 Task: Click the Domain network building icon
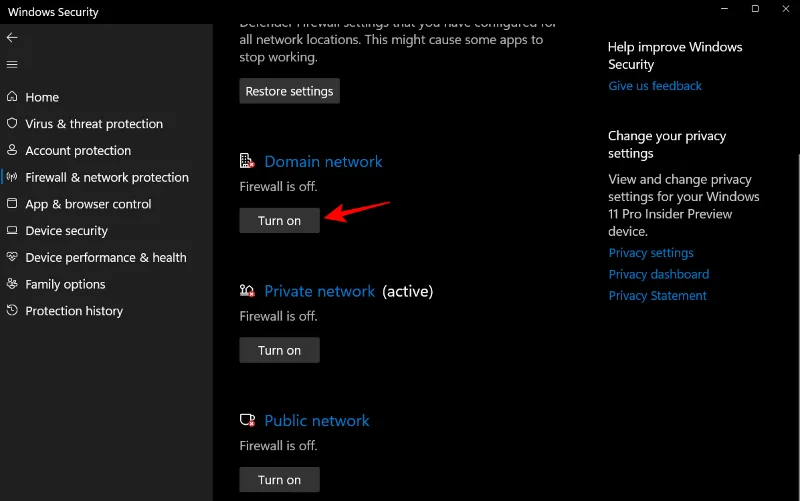[247, 161]
